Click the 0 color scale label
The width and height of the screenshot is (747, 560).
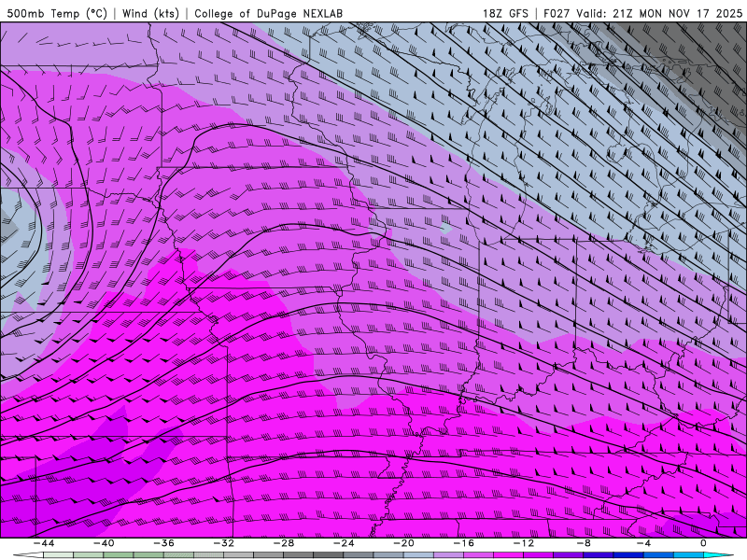point(704,543)
